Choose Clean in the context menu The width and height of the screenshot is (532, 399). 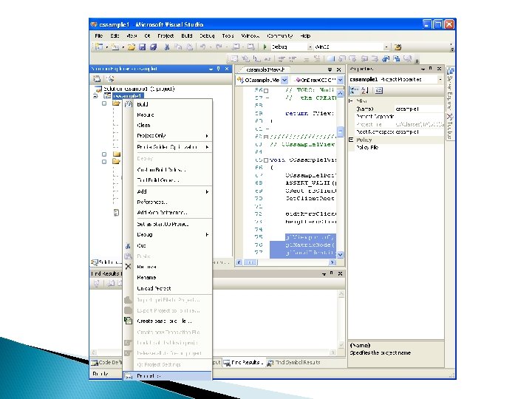pos(172,125)
